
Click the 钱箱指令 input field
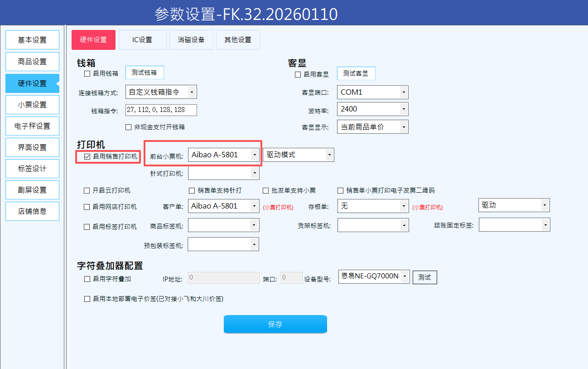[x=161, y=110]
